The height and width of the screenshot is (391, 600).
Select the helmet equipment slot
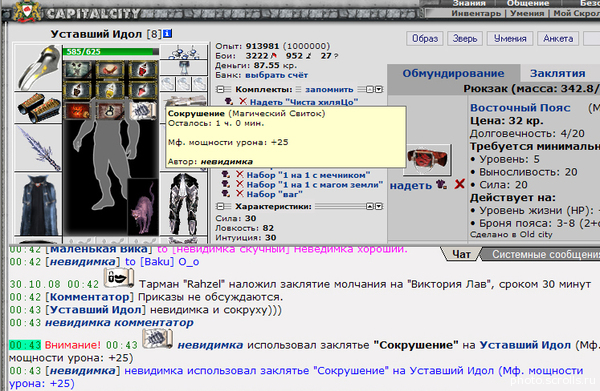pos(38,67)
